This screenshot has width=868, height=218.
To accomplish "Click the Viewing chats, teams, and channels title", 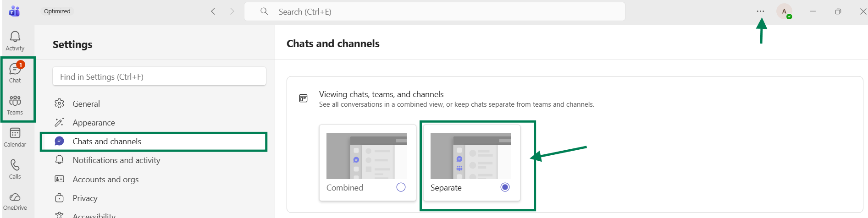I will pos(381,94).
